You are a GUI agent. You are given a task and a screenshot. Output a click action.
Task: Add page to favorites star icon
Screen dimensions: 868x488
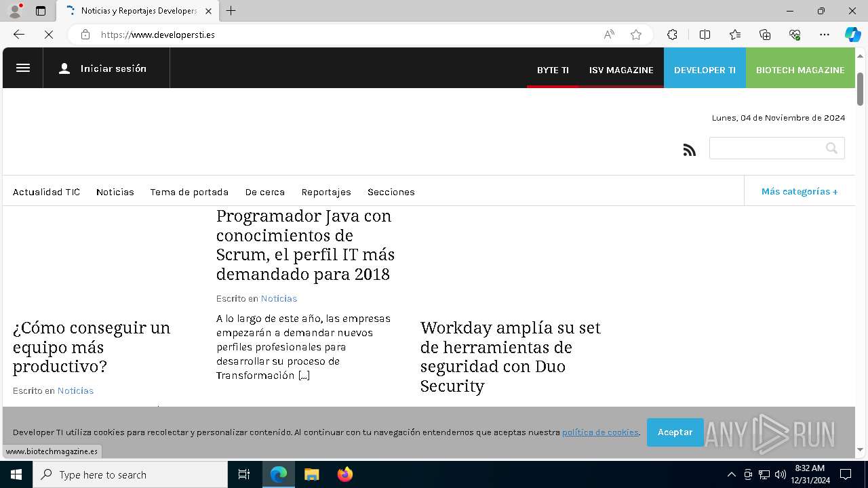pos(636,35)
